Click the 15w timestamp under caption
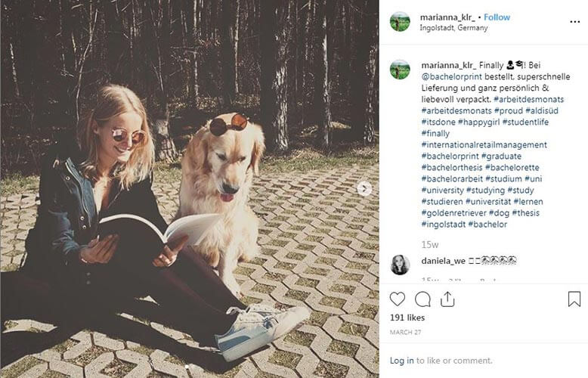This screenshot has height=378, width=588. (x=430, y=245)
